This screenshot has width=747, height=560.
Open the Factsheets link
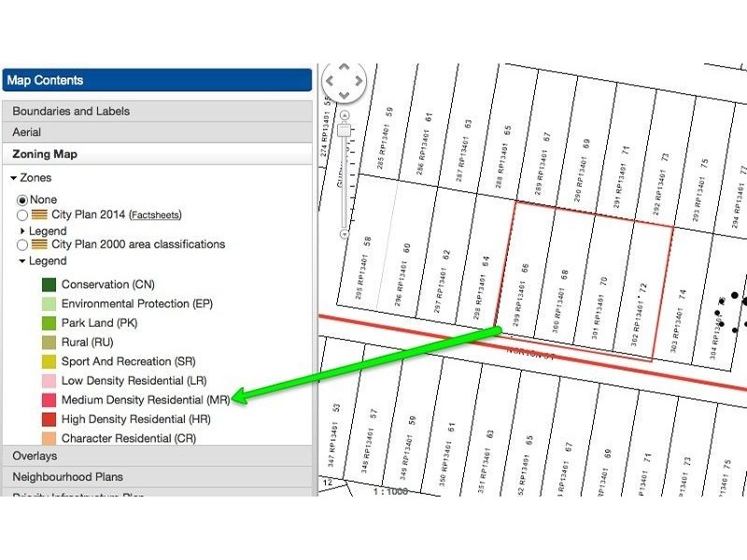pos(154,216)
